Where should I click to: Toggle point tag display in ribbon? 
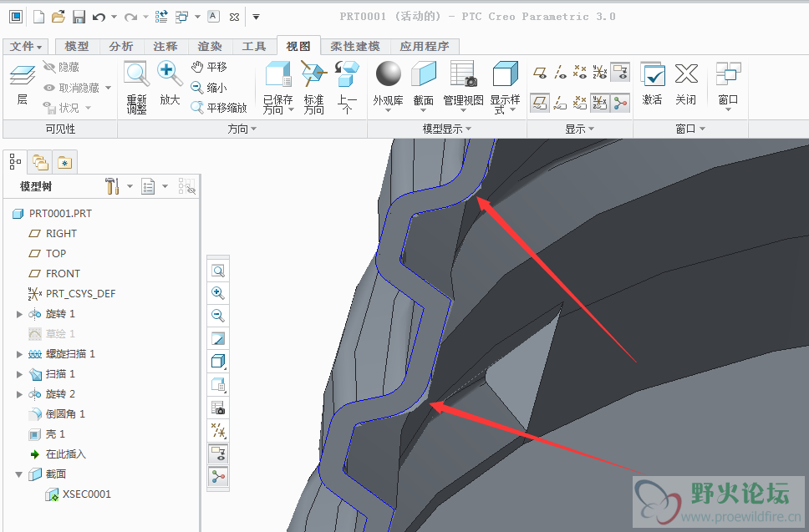coord(580,103)
